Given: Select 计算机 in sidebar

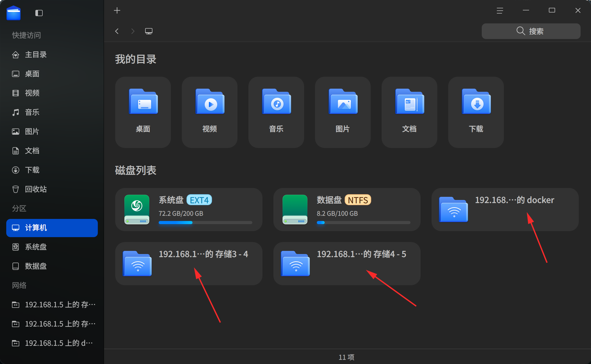Looking at the screenshot, I should tap(52, 228).
